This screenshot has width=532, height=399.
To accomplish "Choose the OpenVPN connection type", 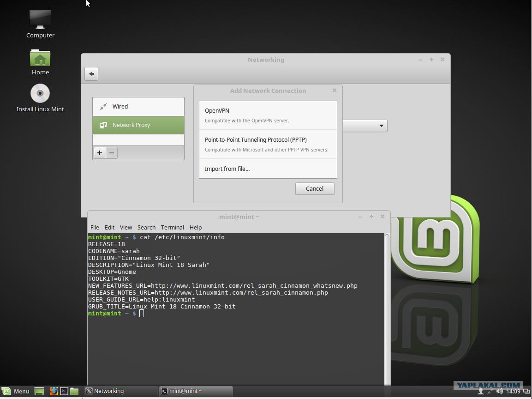I will (268, 115).
